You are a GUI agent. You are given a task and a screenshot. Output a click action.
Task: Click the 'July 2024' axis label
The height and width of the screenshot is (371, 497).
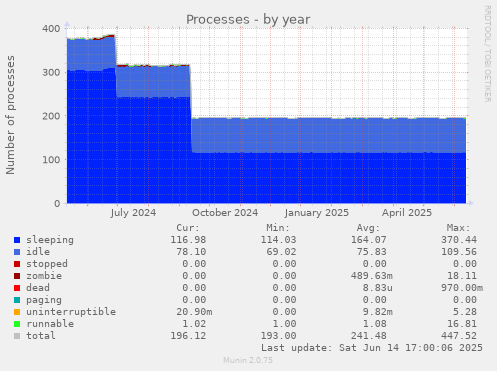click(x=133, y=213)
